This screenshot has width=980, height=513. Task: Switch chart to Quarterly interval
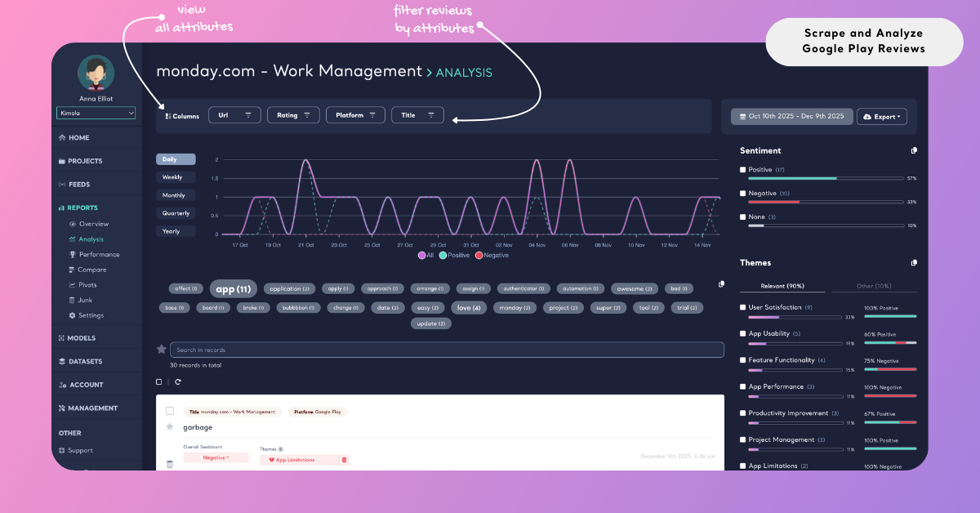(176, 213)
